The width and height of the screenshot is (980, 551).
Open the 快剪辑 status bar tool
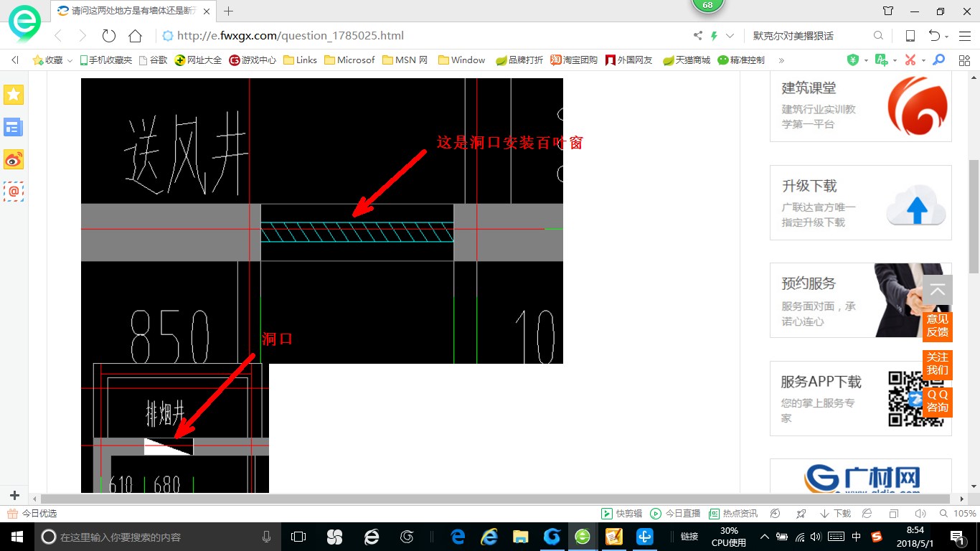pyautogui.click(x=622, y=514)
